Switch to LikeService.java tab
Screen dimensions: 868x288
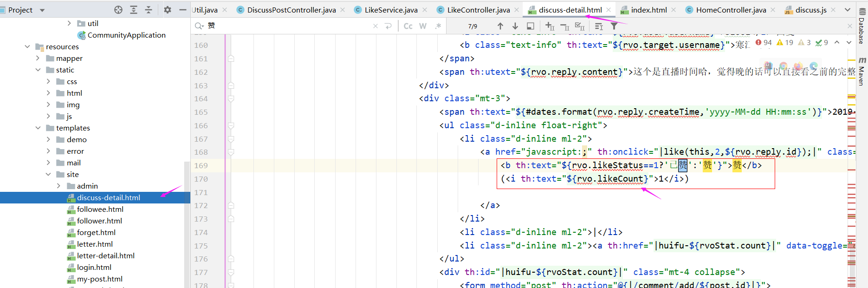[x=391, y=10]
